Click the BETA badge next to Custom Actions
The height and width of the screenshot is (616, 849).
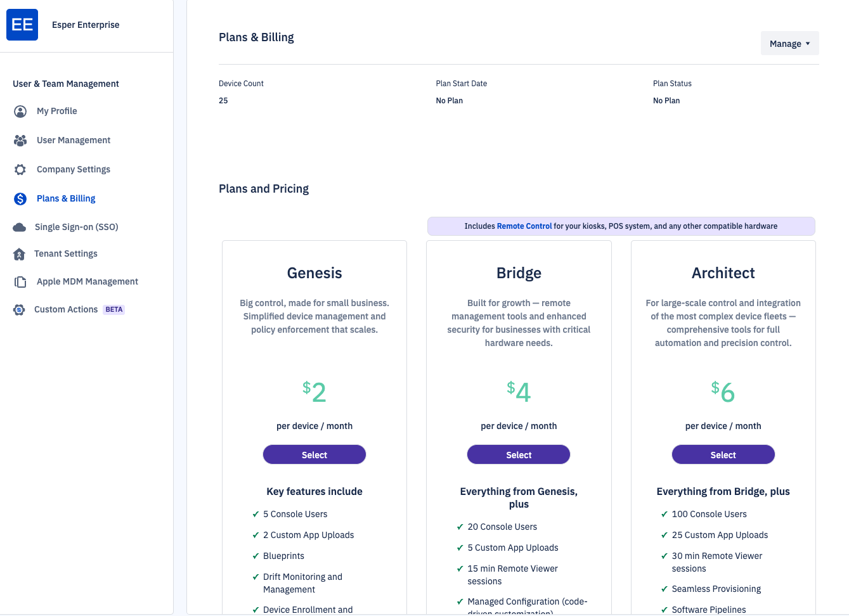[x=113, y=309]
